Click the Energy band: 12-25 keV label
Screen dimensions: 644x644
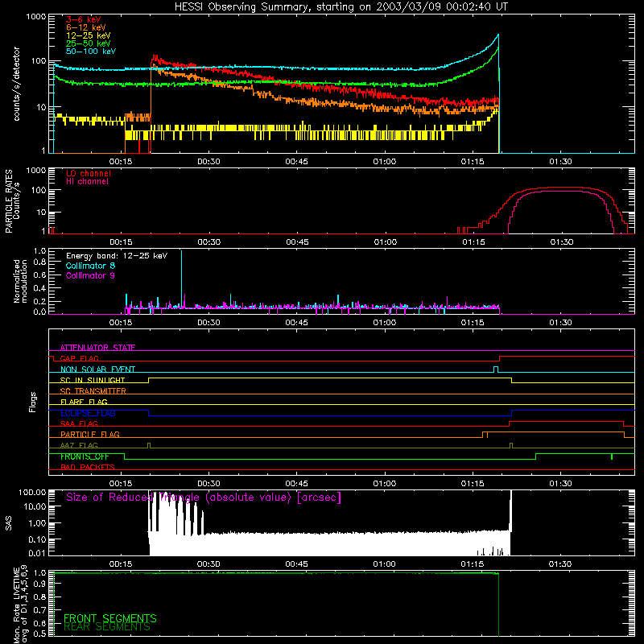pos(117,256)
